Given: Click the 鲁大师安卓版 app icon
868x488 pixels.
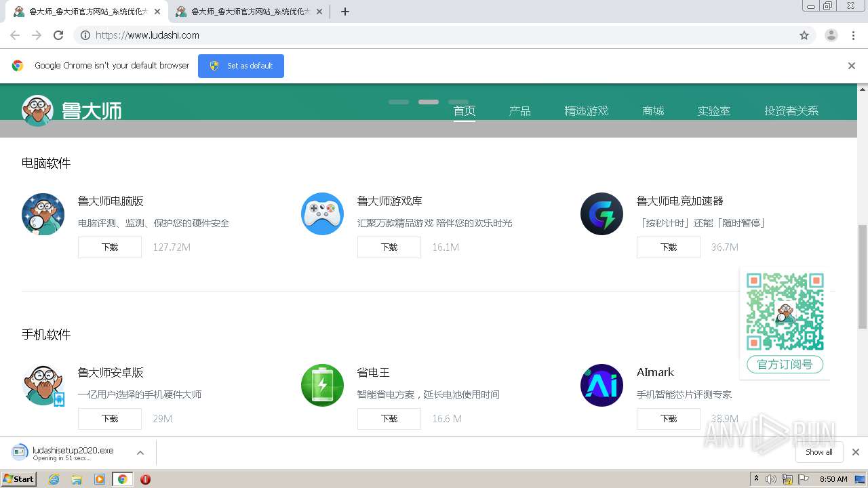Looking at the screenshot, I should click(43, 386).
